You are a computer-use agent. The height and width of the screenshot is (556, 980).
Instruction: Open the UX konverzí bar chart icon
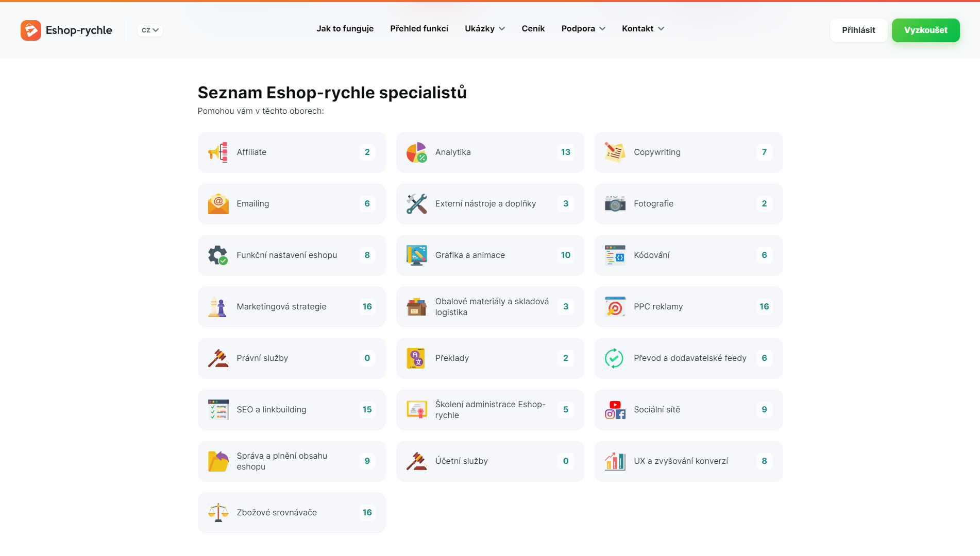[x=615, y=461]
